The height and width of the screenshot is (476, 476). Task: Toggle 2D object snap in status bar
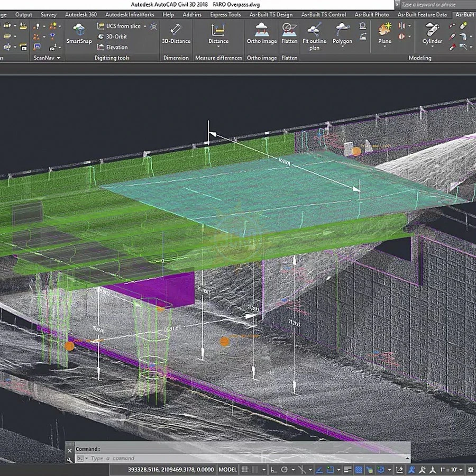tap(330, 470)
